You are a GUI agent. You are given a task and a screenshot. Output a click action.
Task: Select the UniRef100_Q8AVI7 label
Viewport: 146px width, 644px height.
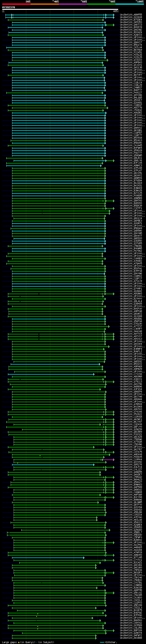(131, 42)
